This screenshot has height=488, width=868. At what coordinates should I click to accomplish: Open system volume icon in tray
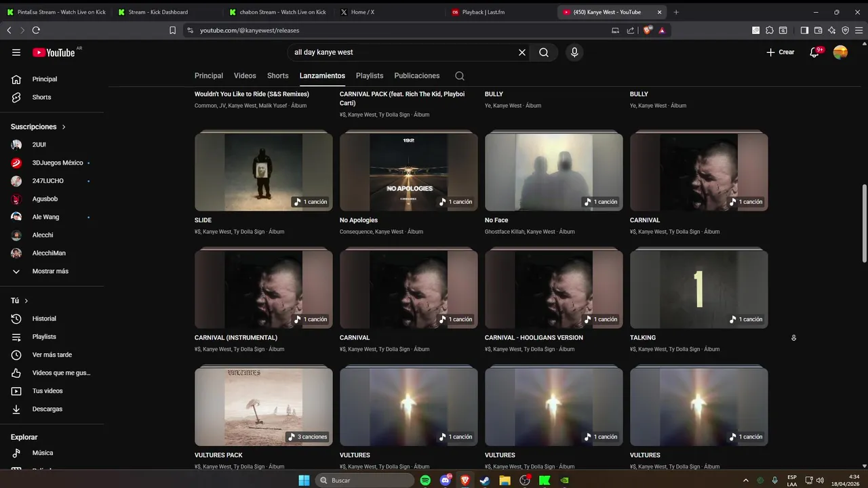(x=819, y=480)
